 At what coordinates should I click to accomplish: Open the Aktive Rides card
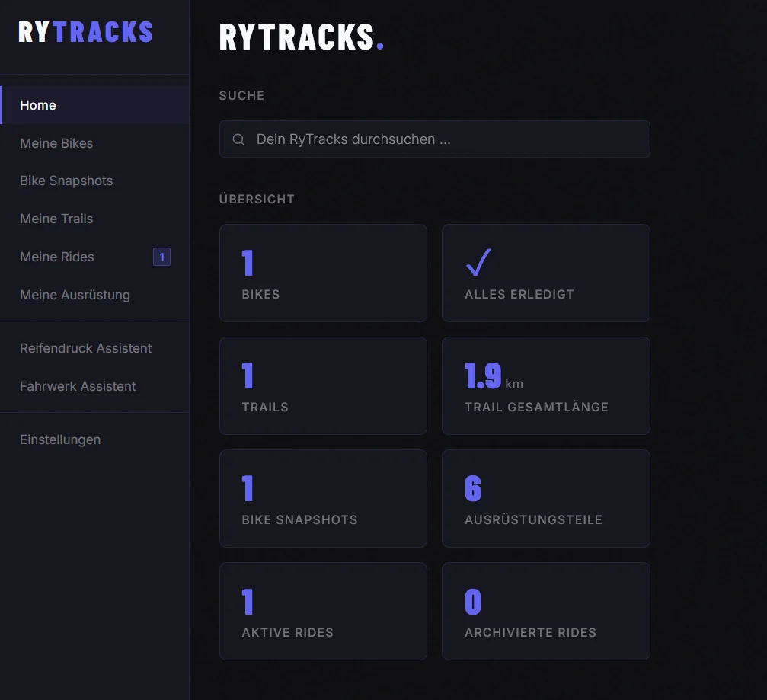(324, 612)
